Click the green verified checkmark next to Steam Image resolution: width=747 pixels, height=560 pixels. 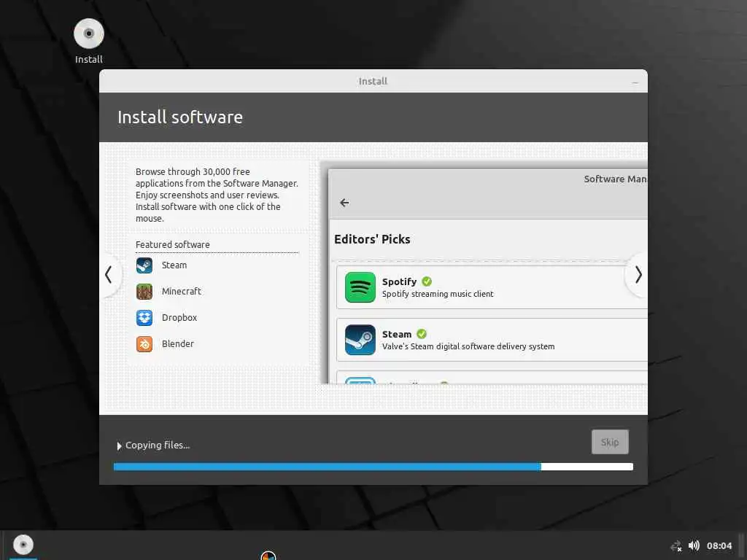[x=422, y=334]
